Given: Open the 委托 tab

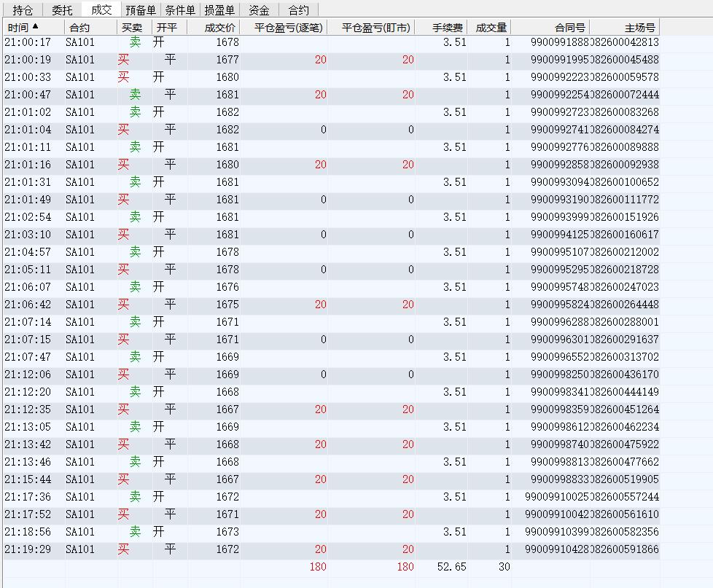Looking at the screenshot, I should click(62, 10).
